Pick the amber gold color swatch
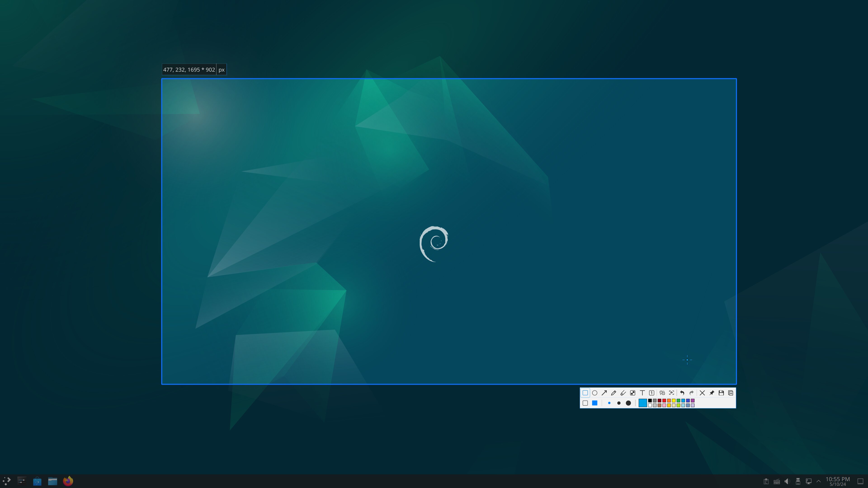868x488 pixels. (x=669, y=406)
